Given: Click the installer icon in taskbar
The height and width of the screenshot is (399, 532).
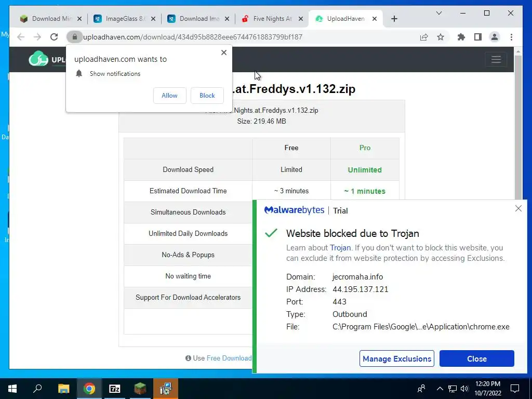Looking at the screenshot, I should [166, 389].
